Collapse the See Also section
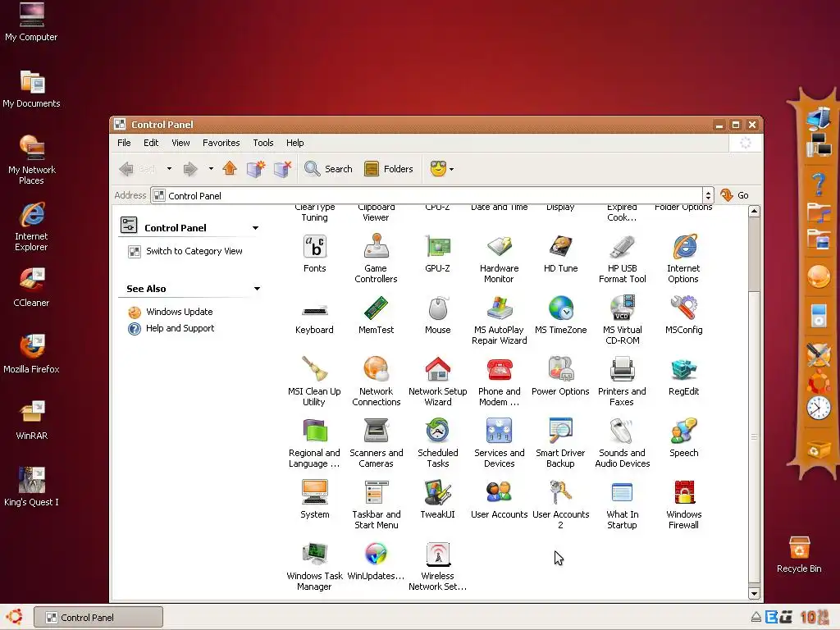 pyautogui.click(x=257, y=289)
